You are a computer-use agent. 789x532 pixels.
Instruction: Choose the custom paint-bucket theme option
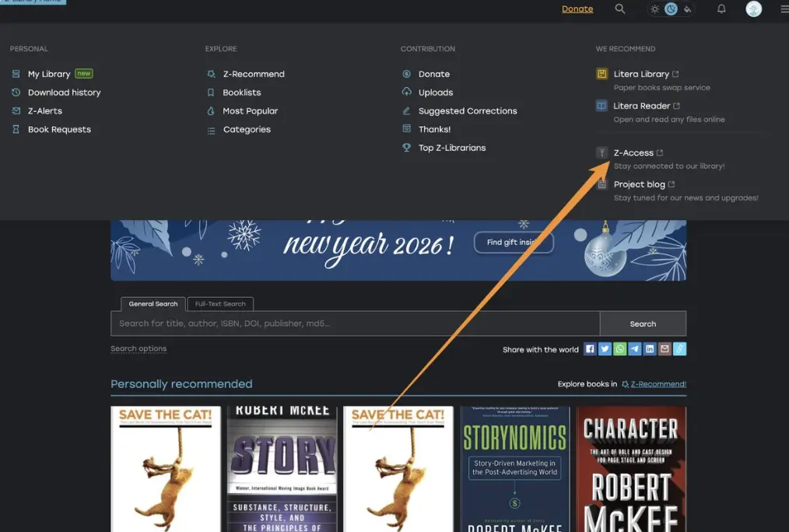click(x=687, y=9)
